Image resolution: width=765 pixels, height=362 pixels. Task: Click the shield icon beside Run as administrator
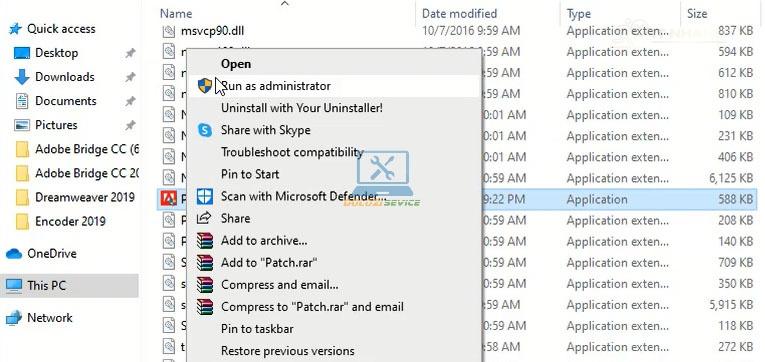coord(205,86)
